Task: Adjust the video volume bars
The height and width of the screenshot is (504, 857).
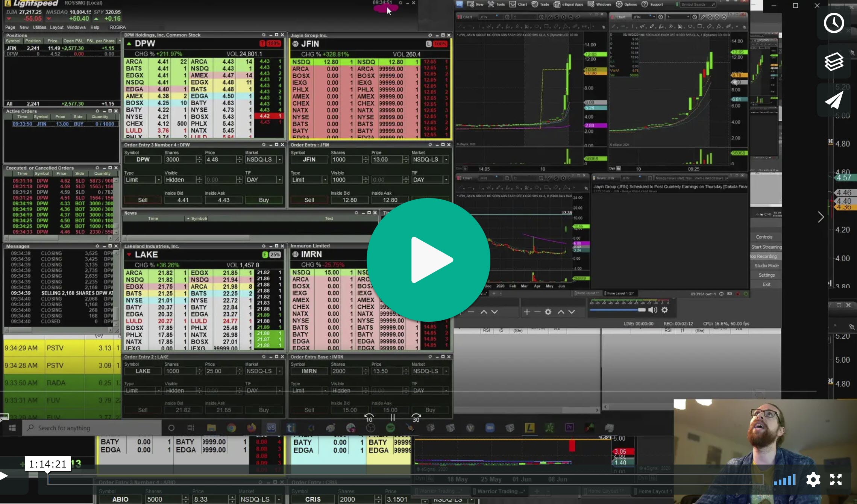Action: [x=784, y=480]
